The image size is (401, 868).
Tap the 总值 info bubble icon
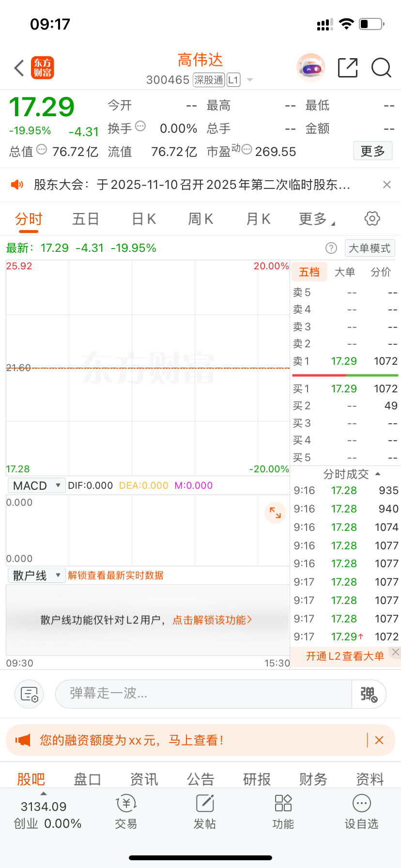tap(42, 149)
